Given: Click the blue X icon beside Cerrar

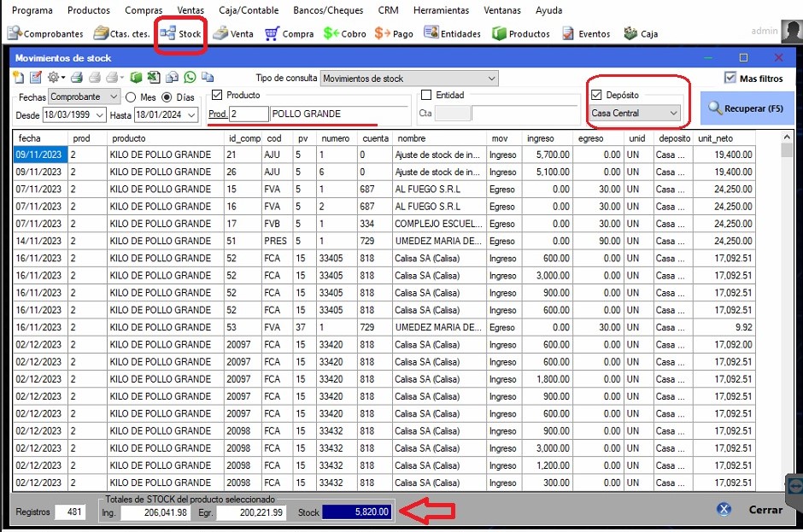Looking at the screenshot, I should [724, 509].
